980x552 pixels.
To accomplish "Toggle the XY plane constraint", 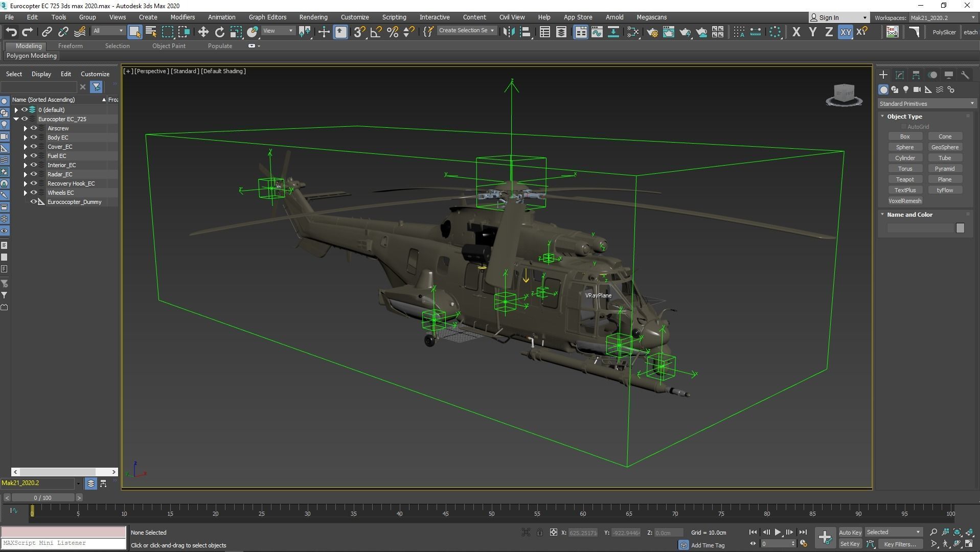I will pos(846,32).
